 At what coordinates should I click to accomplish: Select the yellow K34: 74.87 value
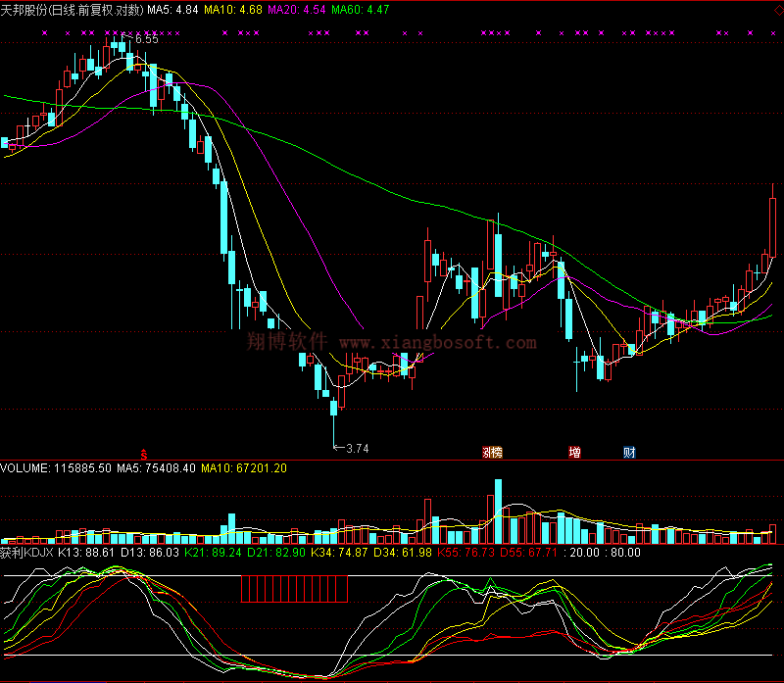[x=339, y=553]
